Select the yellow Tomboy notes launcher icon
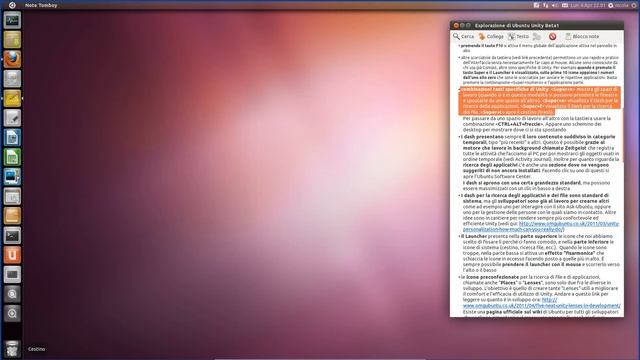This screenshot has height=360, width=640. [12, 98]
